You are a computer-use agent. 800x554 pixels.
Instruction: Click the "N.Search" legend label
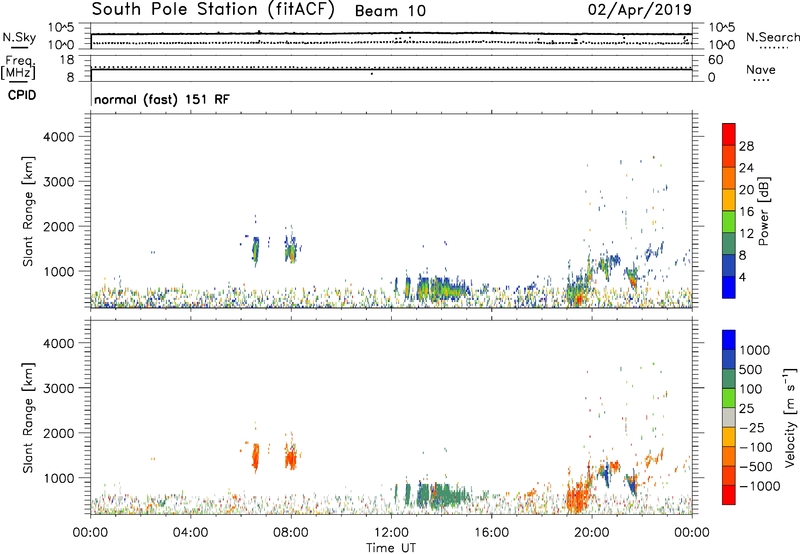[773, 37]
